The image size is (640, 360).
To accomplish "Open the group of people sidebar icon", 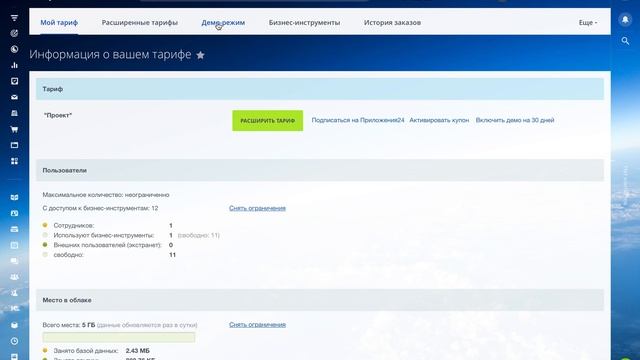I will coord(14,277).
